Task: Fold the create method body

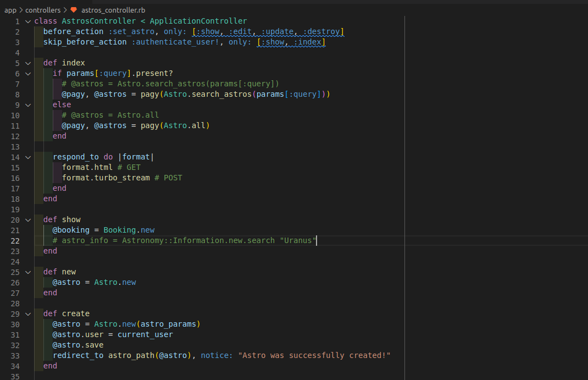Action: click(x=27, y=313)
